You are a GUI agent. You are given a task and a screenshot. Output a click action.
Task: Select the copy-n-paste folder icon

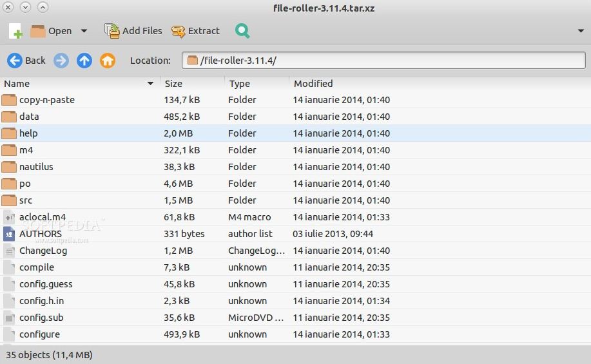(9, 100)
